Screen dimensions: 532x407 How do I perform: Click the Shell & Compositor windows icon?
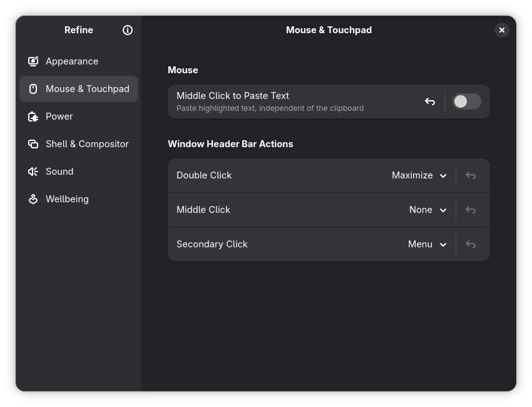(33, 144)
